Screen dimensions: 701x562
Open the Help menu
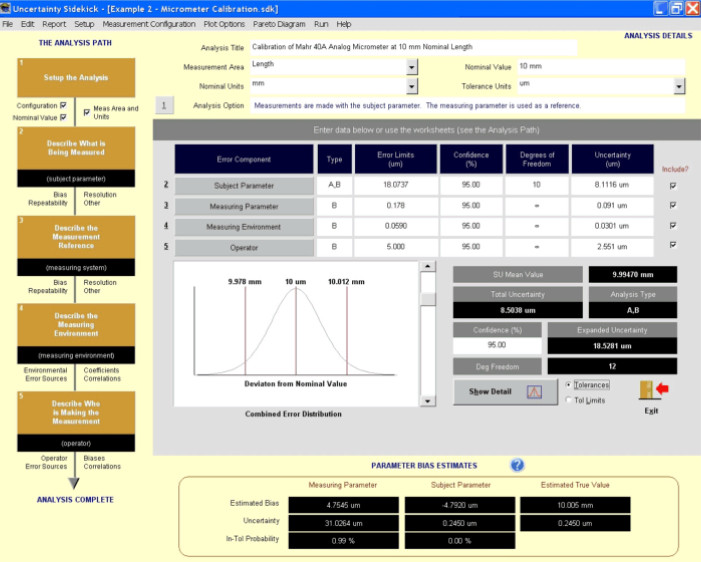[x=343, y=24]
